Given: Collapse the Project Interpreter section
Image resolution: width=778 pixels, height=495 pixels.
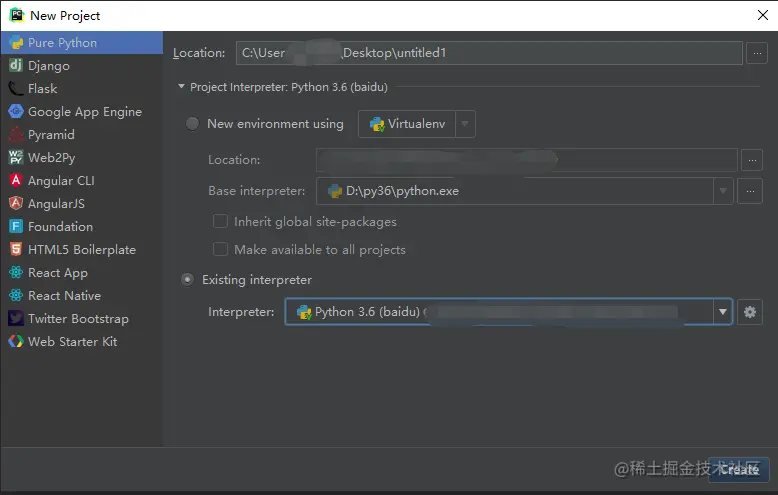Looking at the screenshot, I should coord(181,87).
